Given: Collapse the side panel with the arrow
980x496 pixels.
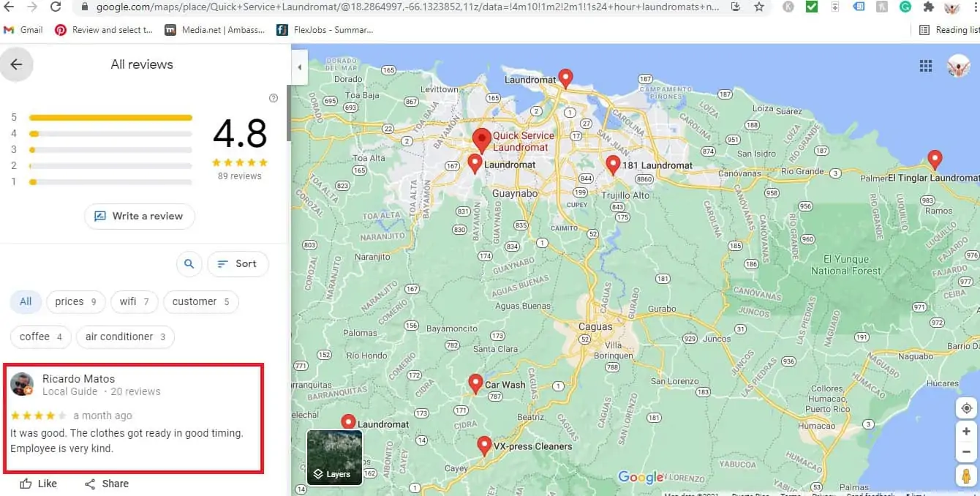Looking at the screenshot, I should 298,67.
